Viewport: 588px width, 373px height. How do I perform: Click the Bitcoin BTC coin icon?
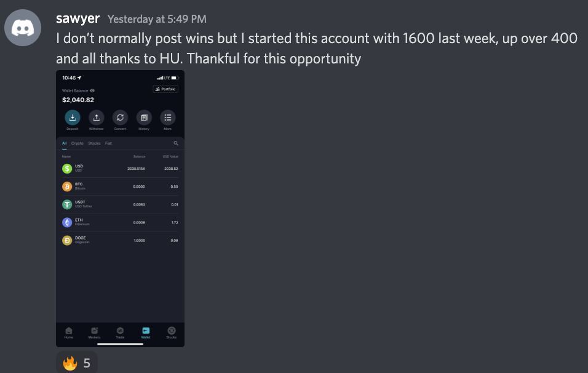67,186
